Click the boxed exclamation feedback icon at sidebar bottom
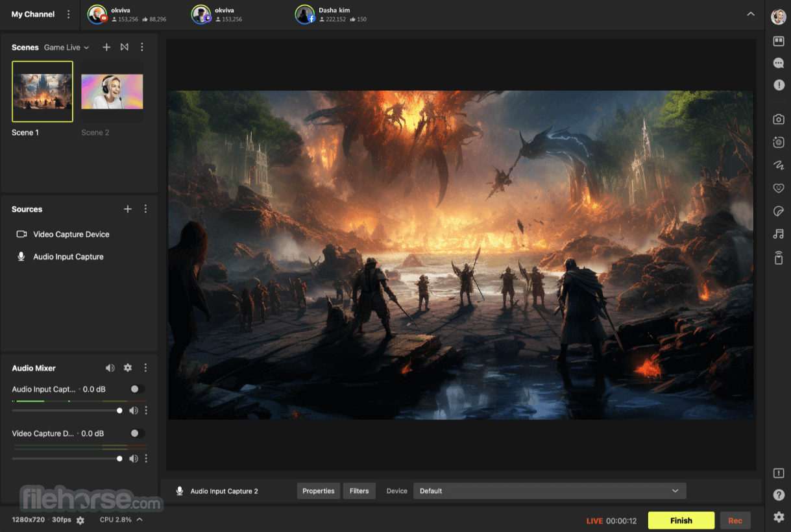This screenshot has height=532, width=791. click(x=779, y=474)
